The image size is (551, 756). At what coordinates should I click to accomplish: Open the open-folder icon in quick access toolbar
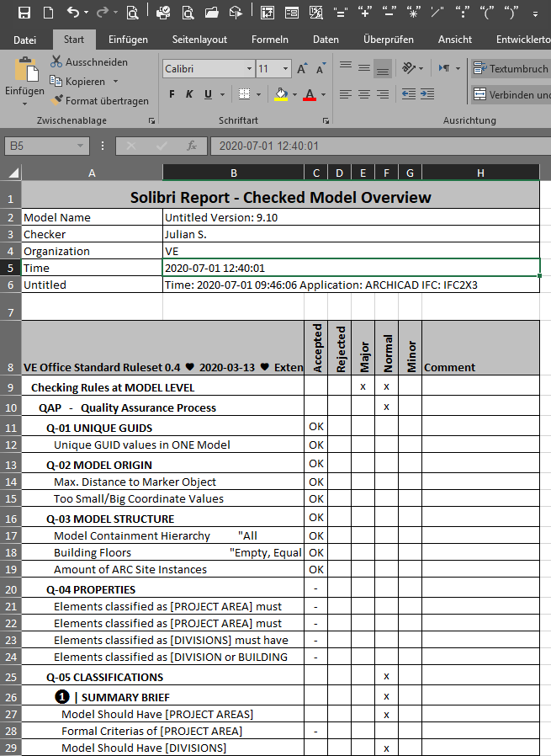pos(211,13)
